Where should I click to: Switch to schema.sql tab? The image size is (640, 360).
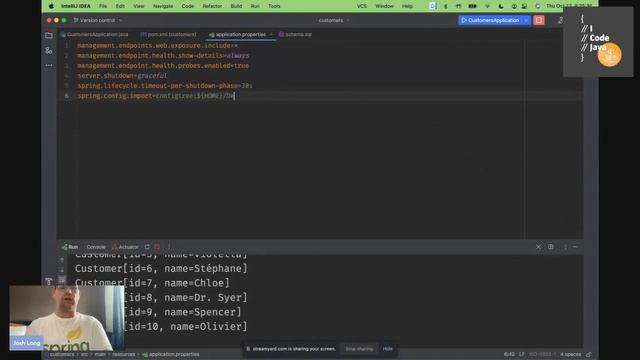[x=295, y=35]
